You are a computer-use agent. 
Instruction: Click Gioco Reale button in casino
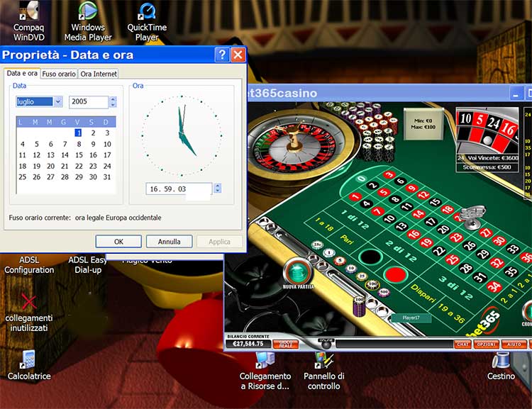tap(285, 344)
